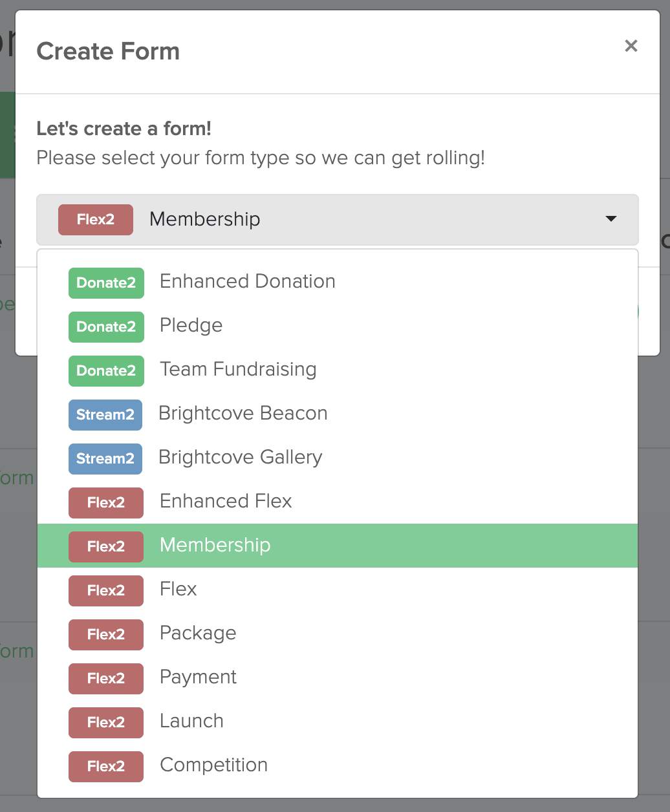The width and height of the screenshot is (670, 812).
Task: Click the highlighted Membership option
Action: point(215,546)
